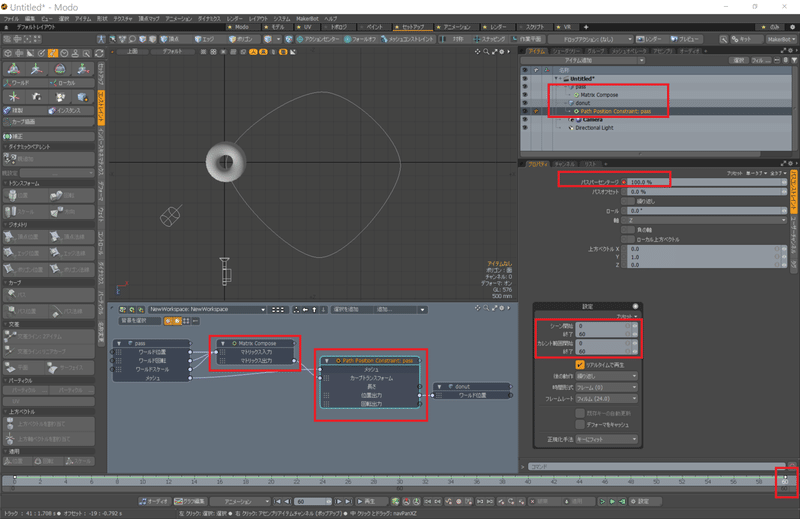Go to first frame control
This screenshot has width=800, height=519.
[x=278, y=502]
